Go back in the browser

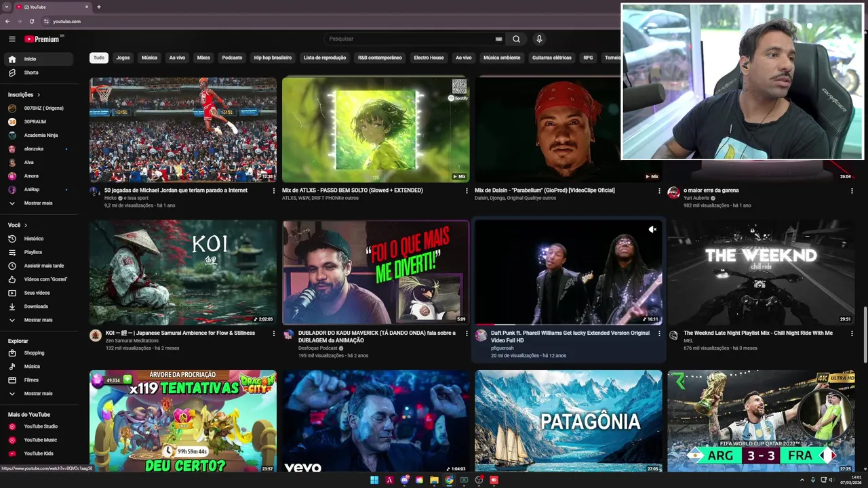pyautogui.click(x=7, y=21)
